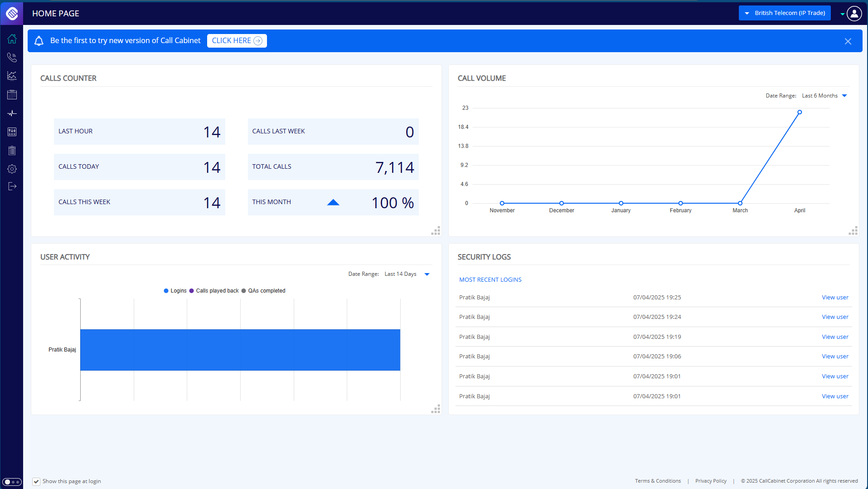The image size is (868, 489).
Task: Click the CallCabinet logo at top left
Action: click(x=12, y=13)
